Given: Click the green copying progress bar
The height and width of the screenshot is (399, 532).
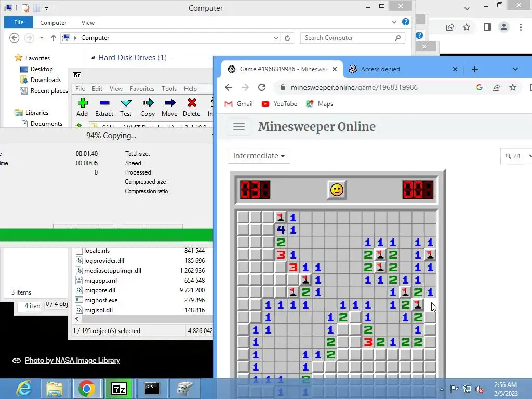Looking at the screenshot, I should [x=107, y=235].
